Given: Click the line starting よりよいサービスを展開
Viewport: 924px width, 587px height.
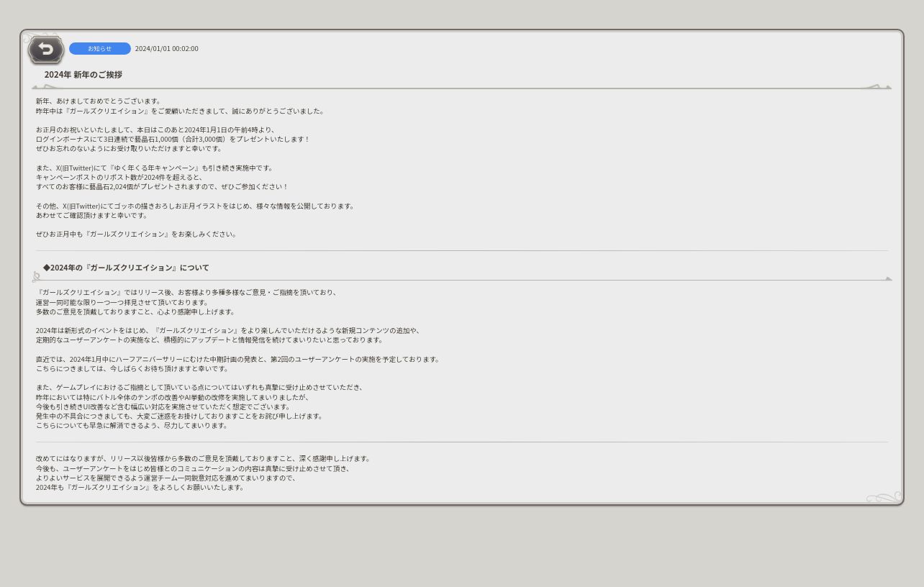Looking at the screenshot, I should (166, 478).
